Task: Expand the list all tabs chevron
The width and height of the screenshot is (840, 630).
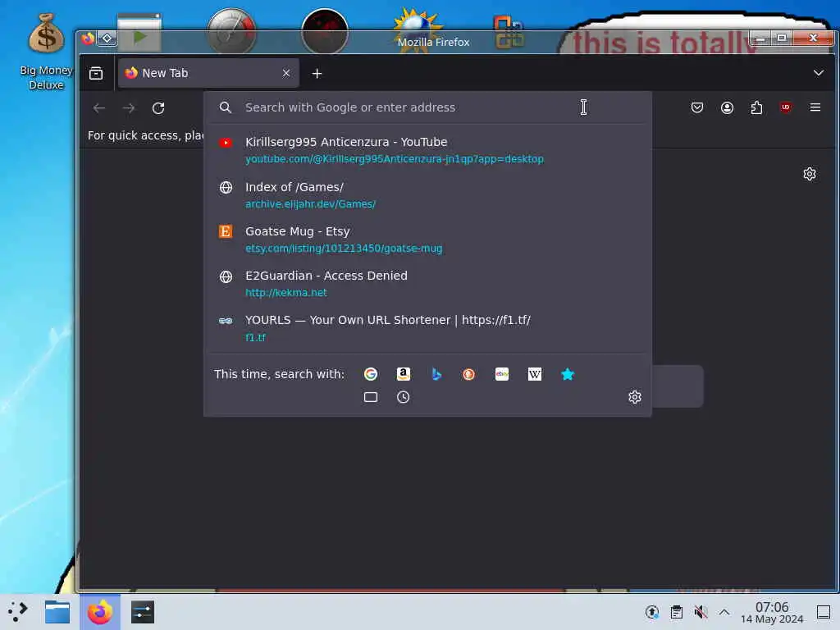Action: pyautogui.click(x=818, y=73)
